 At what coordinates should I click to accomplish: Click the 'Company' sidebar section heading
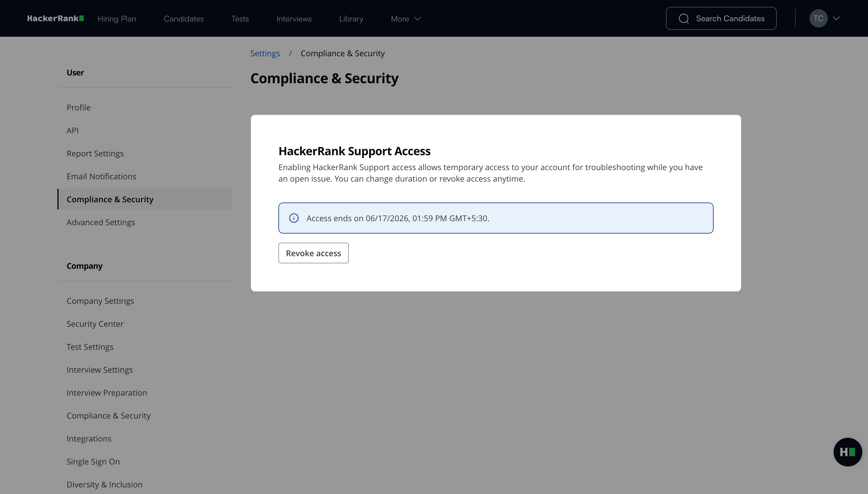[x=84, y=266]
